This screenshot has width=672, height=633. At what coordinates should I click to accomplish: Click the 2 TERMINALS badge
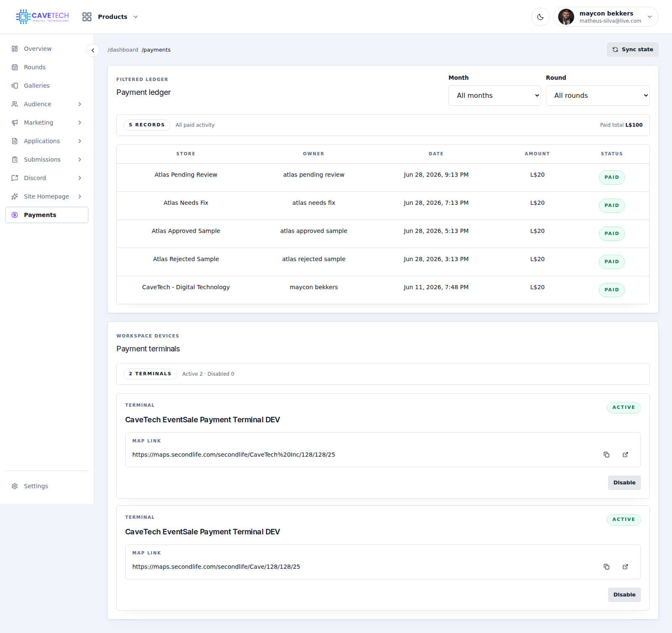(150, 374)
